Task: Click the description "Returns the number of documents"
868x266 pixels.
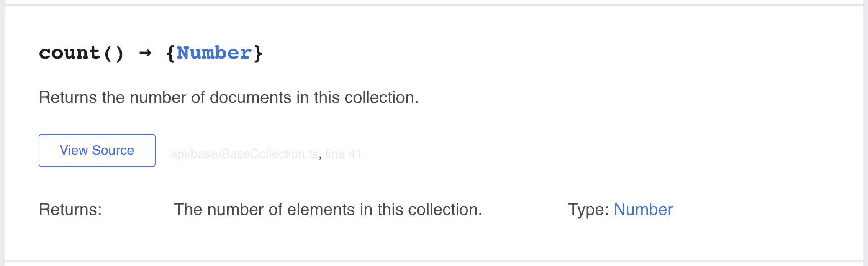Action: [165, 97]
